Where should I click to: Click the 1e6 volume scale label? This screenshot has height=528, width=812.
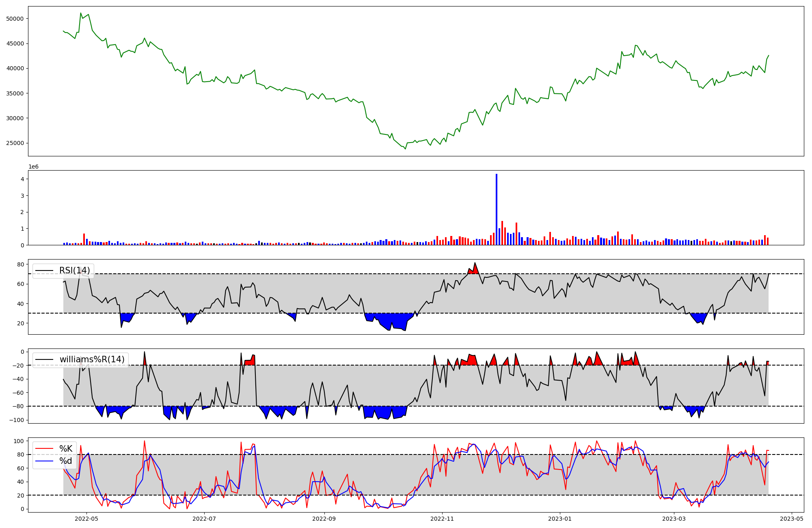coord(33,167)
